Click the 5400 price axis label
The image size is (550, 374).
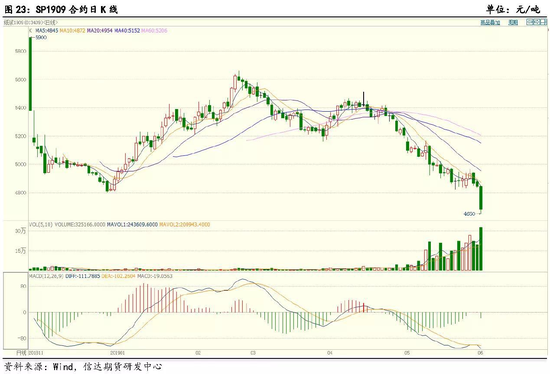coord(20,108)
